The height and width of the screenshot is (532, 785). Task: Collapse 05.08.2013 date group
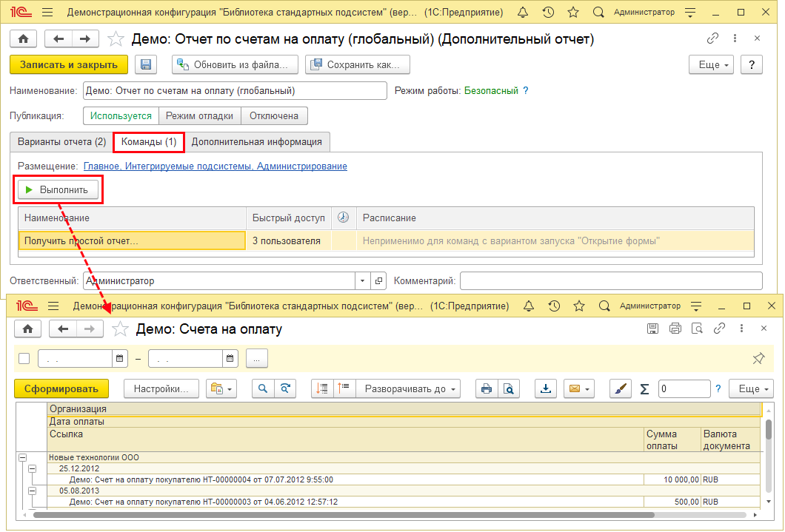32,491
